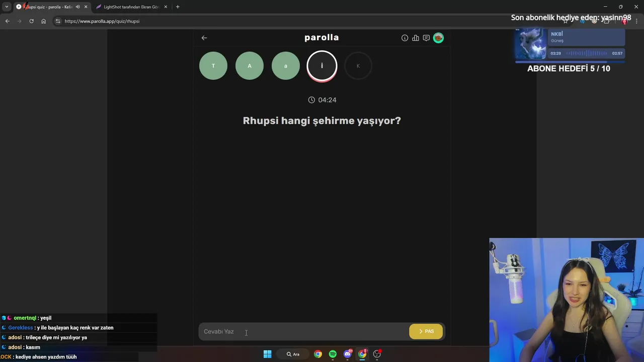Click the song title 'NKBİ'
The width and height of the screenshot is (644, 362).
[557, 34]
